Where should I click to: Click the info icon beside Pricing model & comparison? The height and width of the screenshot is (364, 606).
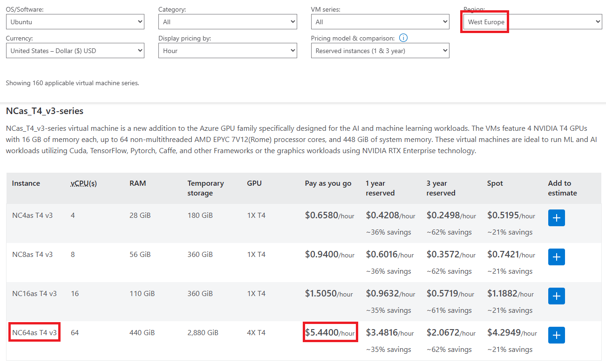coord(404,38)
